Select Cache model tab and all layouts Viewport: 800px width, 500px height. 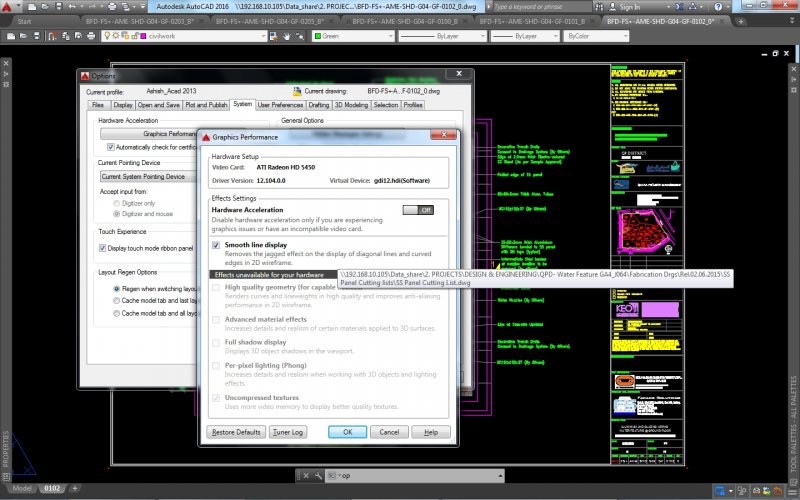pos(117,313)
